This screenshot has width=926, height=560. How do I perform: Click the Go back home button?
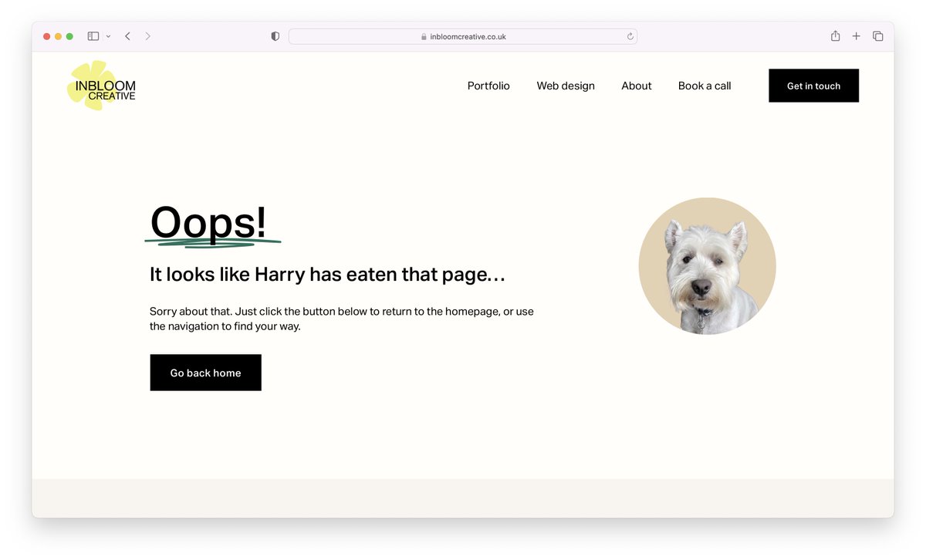[x=205, y=373]
